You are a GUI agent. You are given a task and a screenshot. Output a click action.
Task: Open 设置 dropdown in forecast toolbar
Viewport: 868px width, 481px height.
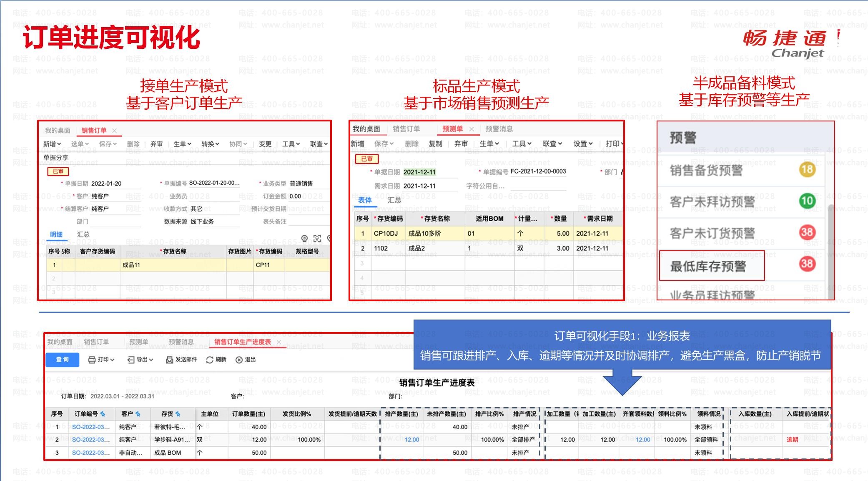pos(583,144)
